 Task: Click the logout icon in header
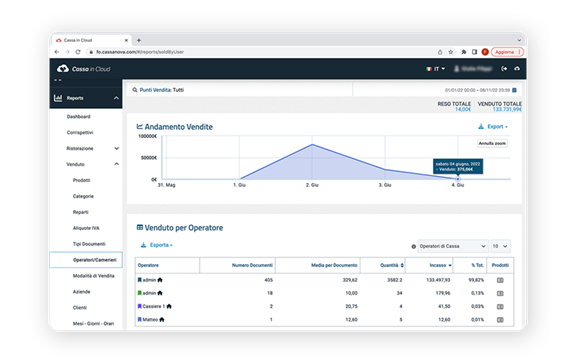[504, 69]
